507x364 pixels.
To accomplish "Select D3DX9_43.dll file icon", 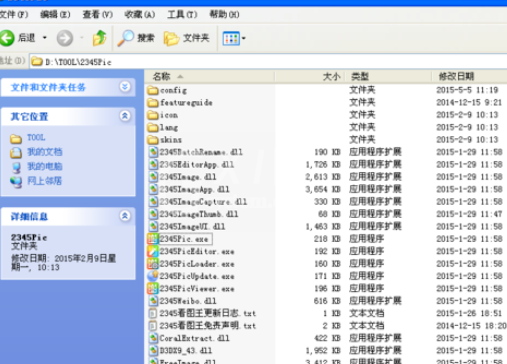I will coord(153,351).
